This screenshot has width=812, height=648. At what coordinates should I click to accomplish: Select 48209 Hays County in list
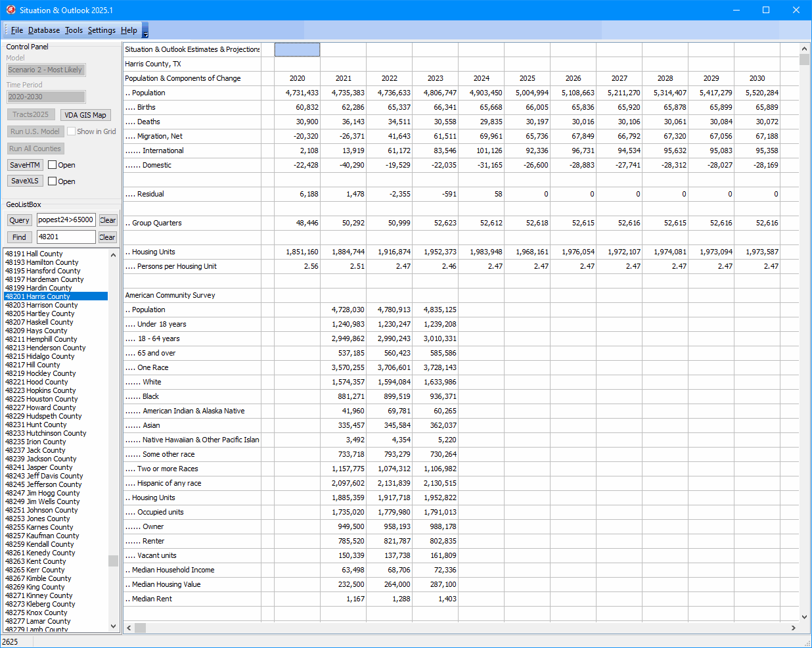tap(56, 331)
